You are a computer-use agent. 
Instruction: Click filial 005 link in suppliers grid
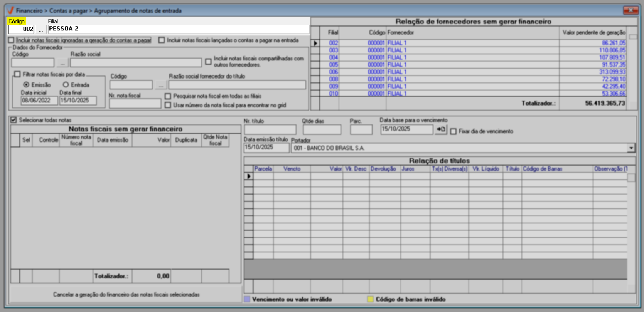(x=333, y=65)
